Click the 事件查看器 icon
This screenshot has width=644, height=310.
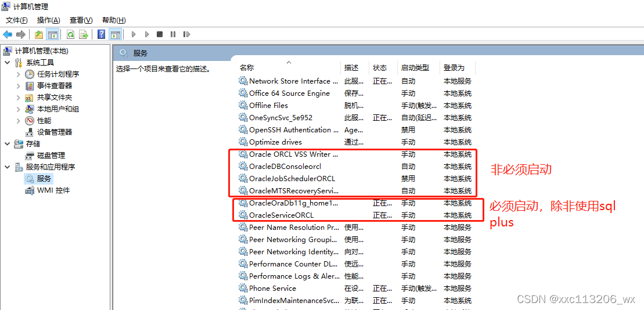click(30, 86)
